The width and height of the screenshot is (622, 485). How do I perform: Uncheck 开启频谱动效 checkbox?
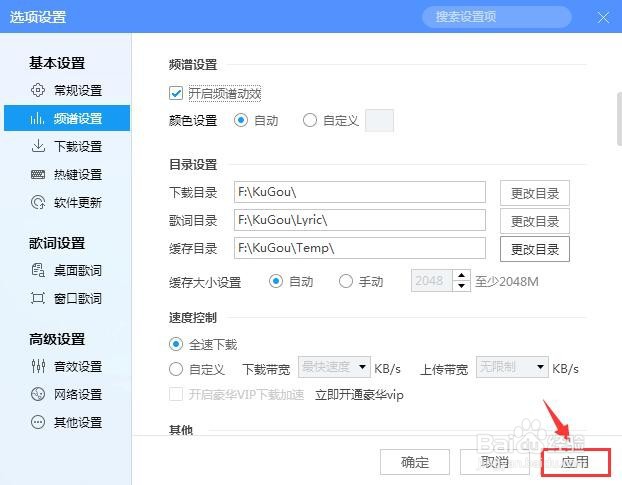176,94
